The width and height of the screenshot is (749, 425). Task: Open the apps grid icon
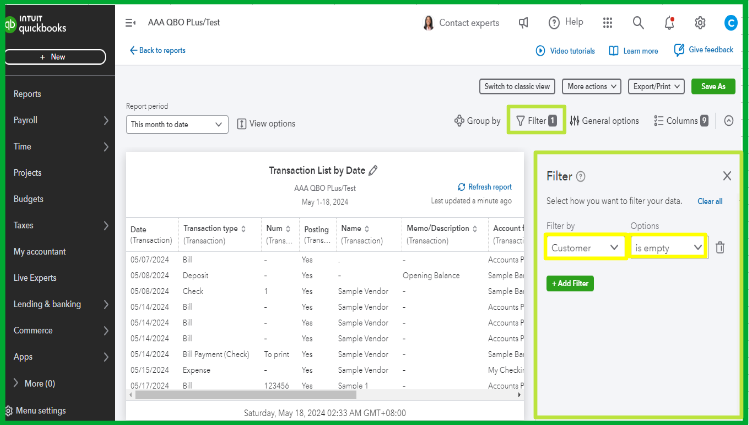[608, 22]
